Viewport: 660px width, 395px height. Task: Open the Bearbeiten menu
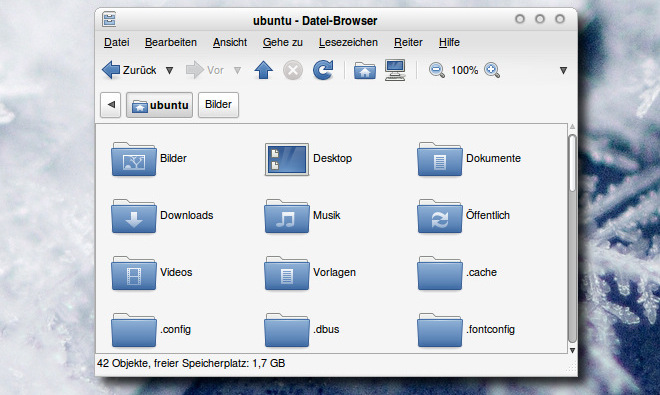click(171, 43)
